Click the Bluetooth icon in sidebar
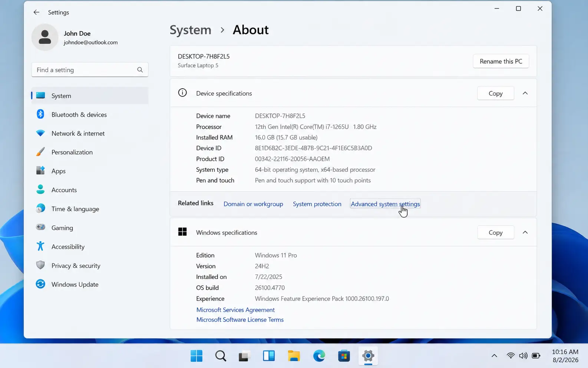The height and width of the screenshot is (368, 588). [x=40, y=114]
